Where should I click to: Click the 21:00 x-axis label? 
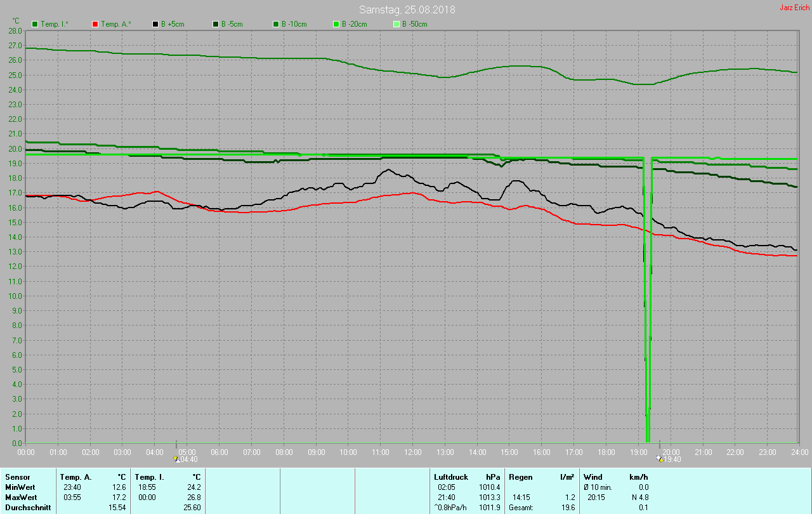click(703, 452)
